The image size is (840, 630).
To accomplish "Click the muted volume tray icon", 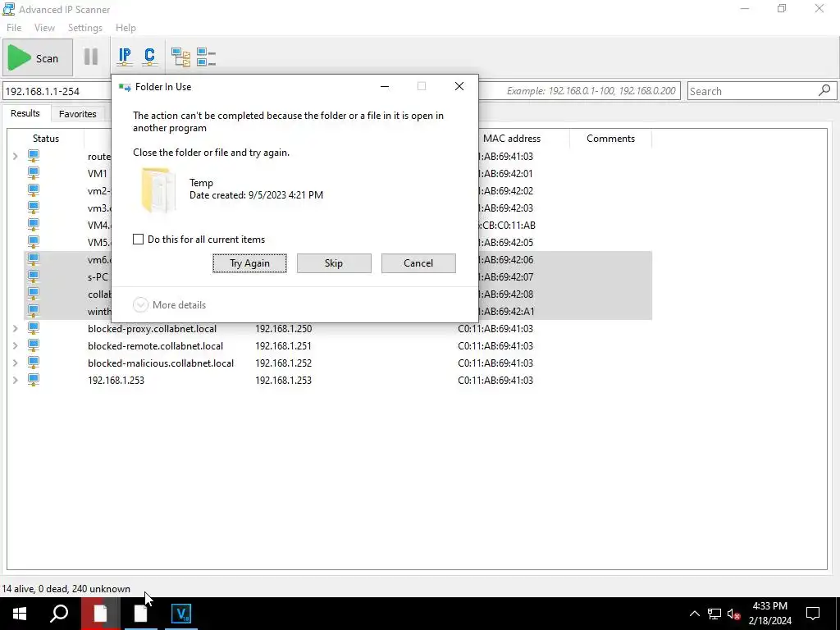I will pos(733,614).
